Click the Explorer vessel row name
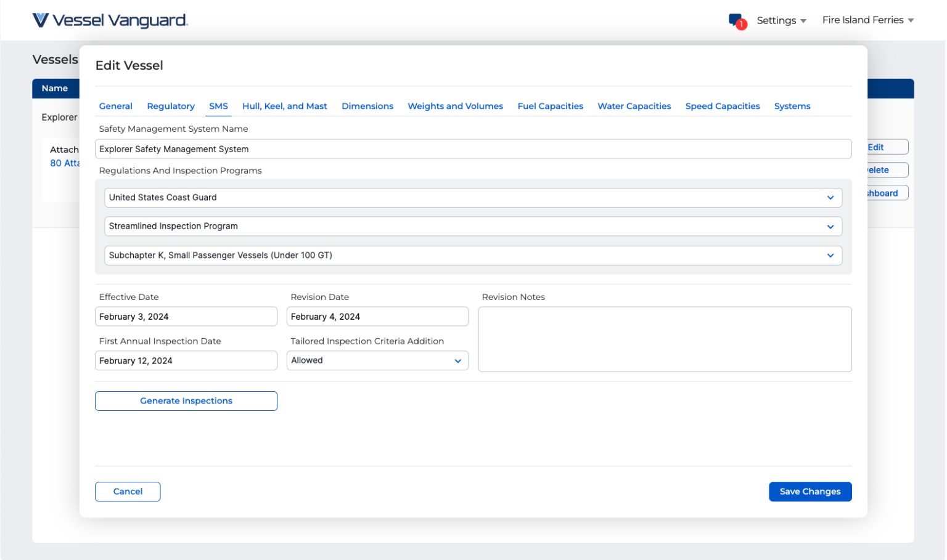Viewport: 947px width, 560px height. pyautogui.click(x=59, y=117)
